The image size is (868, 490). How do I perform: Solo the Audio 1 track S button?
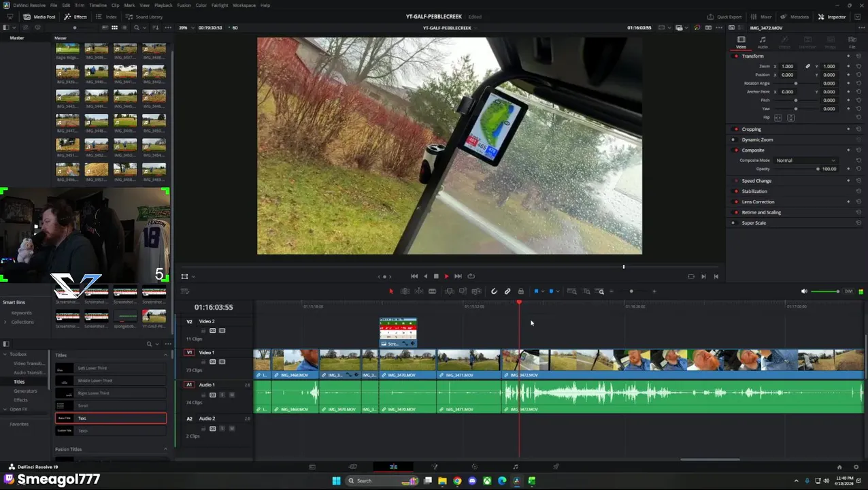pos(222,395)
